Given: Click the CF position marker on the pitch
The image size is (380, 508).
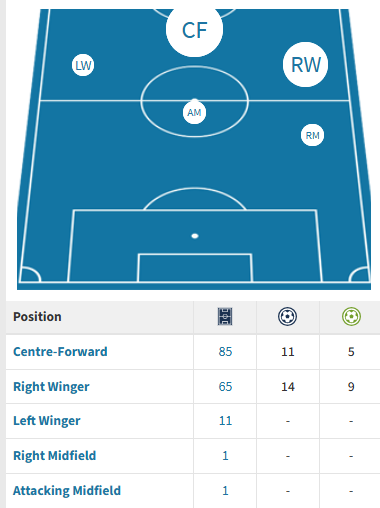Looking at the screenshot, I should click(x=194, y=30).
